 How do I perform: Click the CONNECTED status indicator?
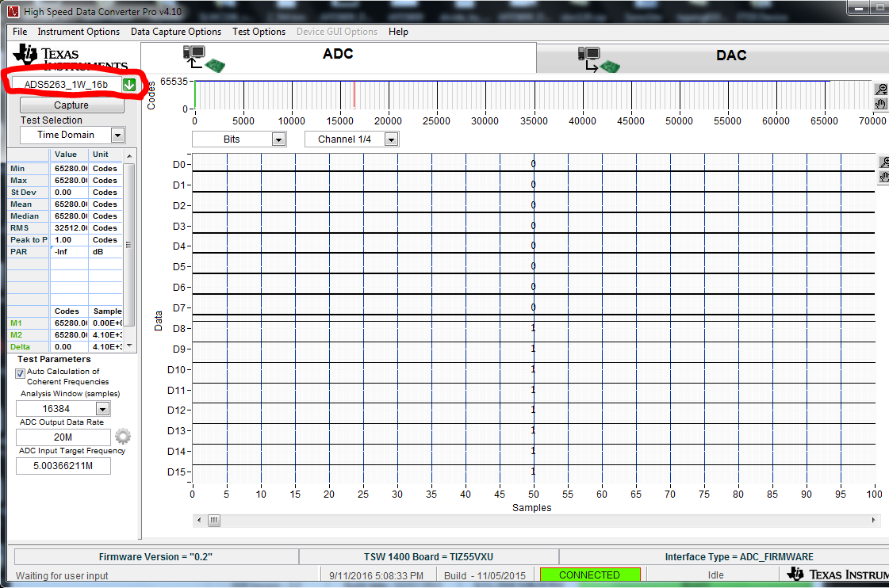590,575
